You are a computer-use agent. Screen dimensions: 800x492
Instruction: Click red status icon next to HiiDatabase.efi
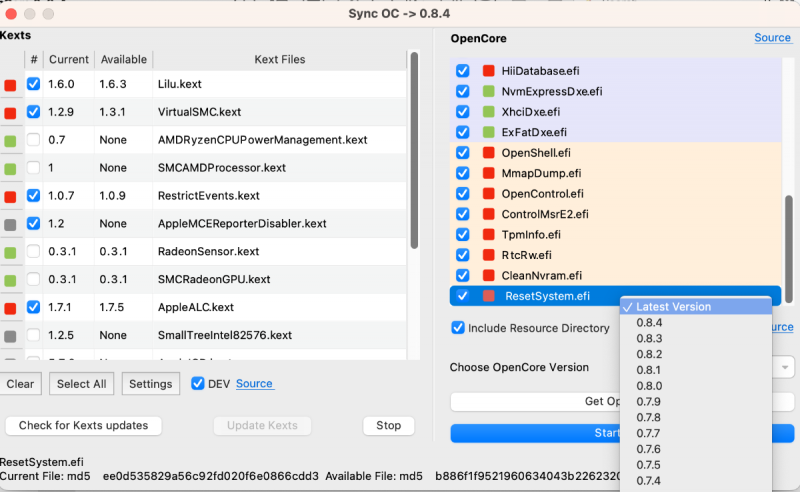(489, 71)
